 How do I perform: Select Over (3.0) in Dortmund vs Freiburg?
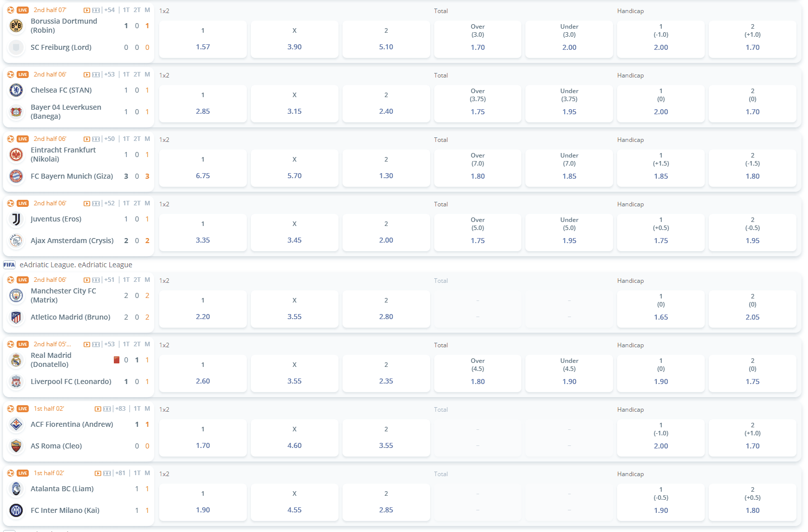click(x=478, y=39)
